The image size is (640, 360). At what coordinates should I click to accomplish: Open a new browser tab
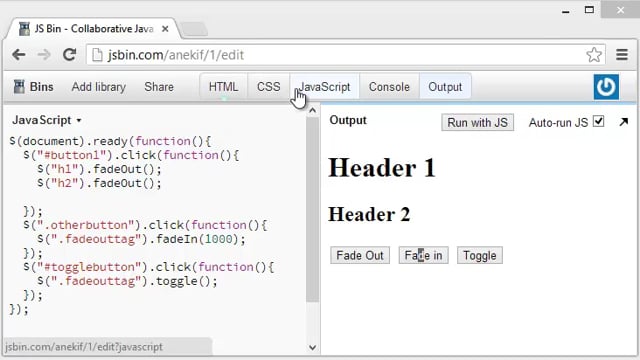(194, 29)
